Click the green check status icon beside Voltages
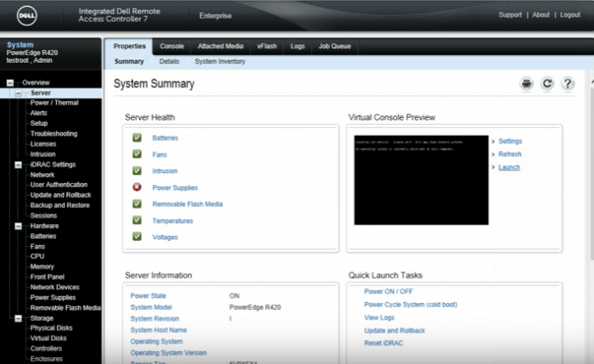 point(137,237)
